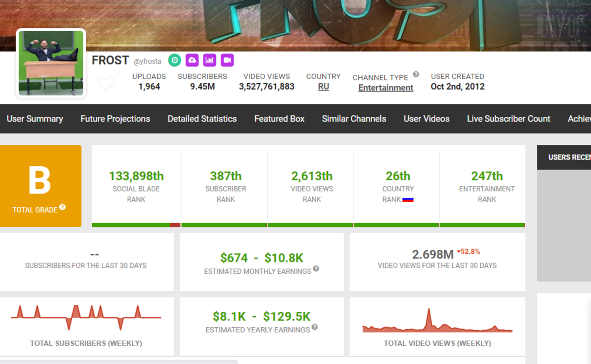Click the green real-time clock icon beside @yfrosta
This screenshot has width=591, height=364.
tap(175, 60)
